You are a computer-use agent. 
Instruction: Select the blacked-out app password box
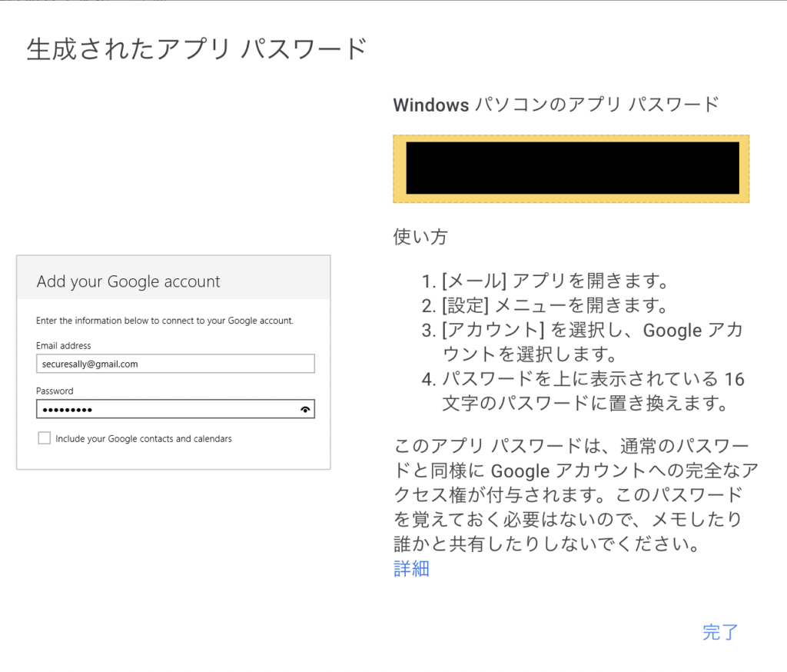pos(572,168)
